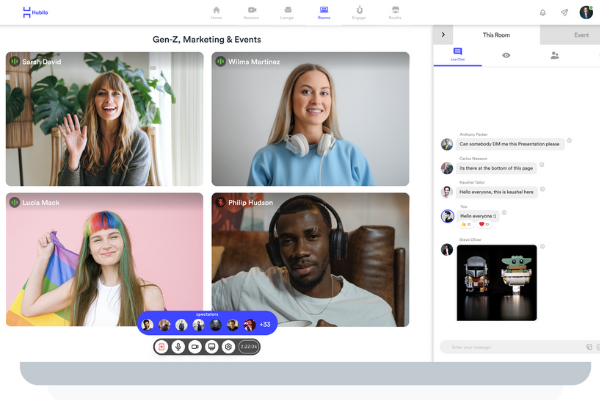Click 'Hello everyone, this is kaushal here' message
The image size is (600, 400).
496,192
